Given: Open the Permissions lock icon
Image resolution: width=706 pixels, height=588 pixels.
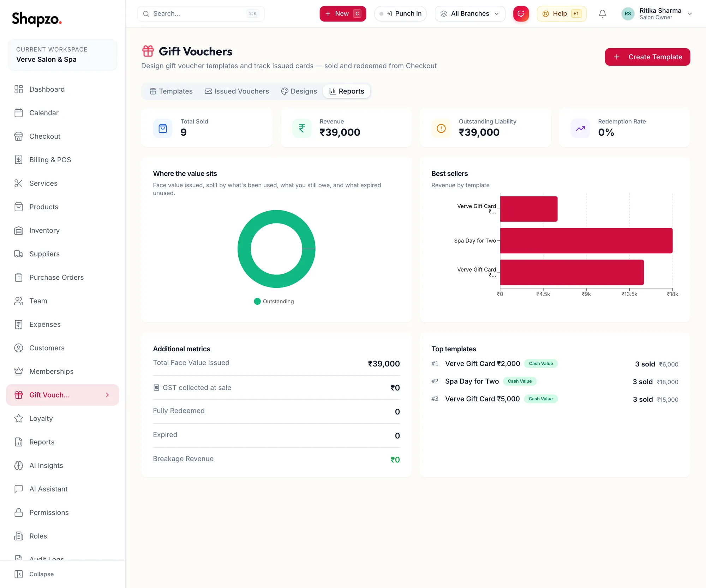Looking at the screenshot, I should pyautogui.click(x=18, y=513).
